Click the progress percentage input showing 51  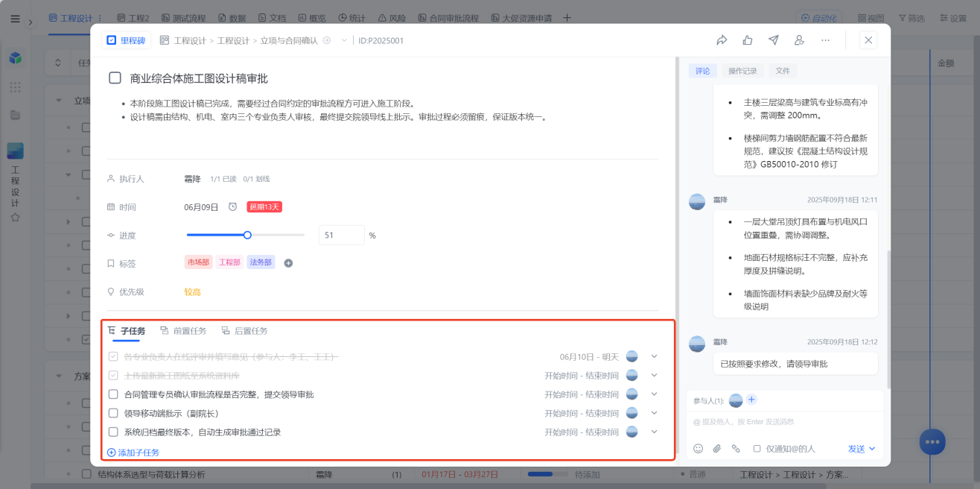coord(342,235)
